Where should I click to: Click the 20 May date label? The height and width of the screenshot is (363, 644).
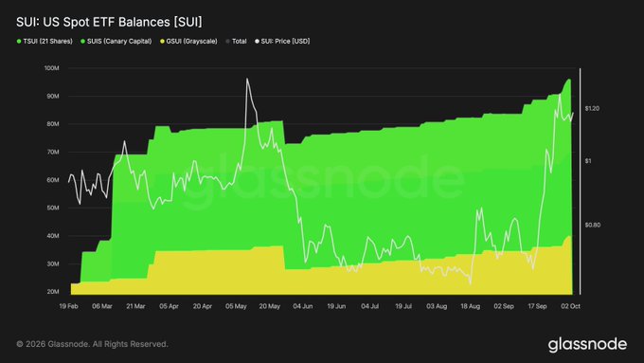click(269, 306)
